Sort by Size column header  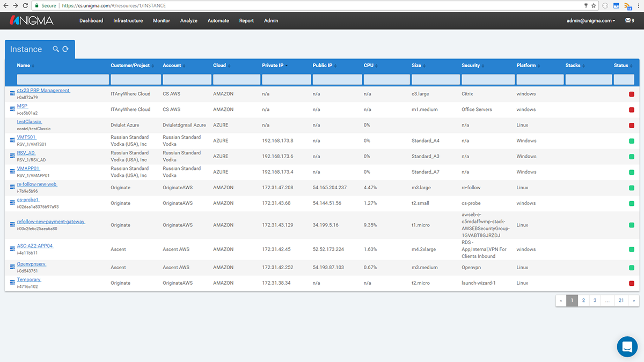(x=419, y=65)
